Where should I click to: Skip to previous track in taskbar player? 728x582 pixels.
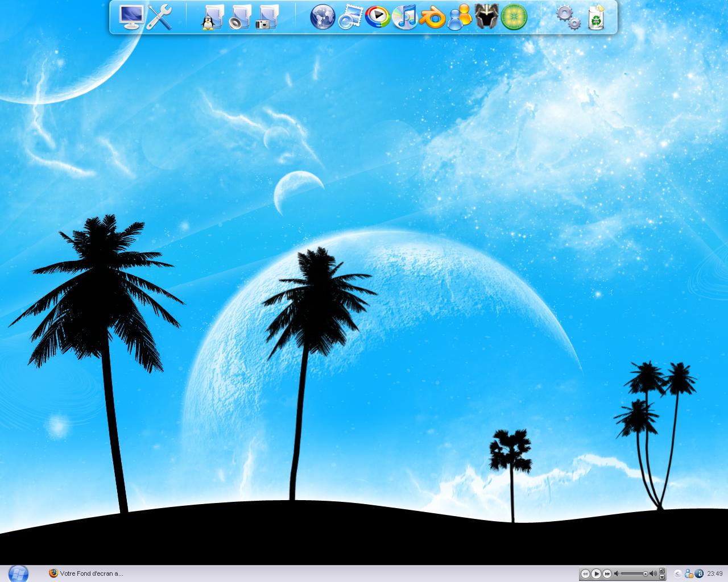pyautogui.click(x=585, y=573)
